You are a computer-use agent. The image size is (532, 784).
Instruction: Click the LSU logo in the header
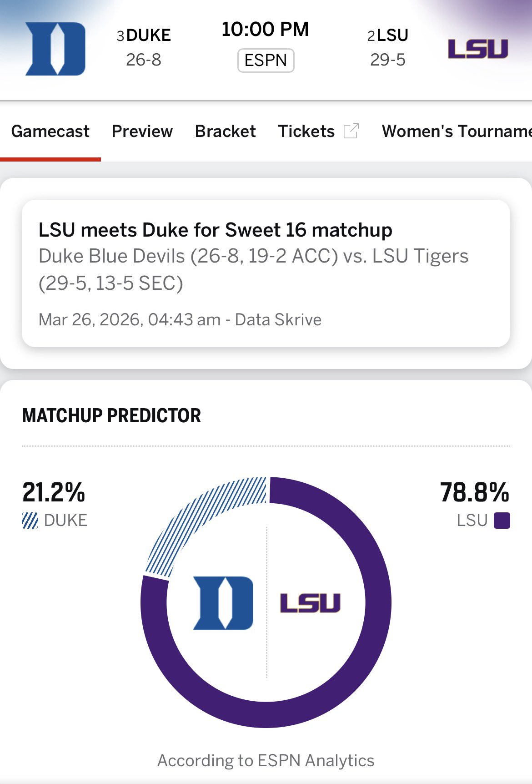pyautogui.click(x=477, y=49)
